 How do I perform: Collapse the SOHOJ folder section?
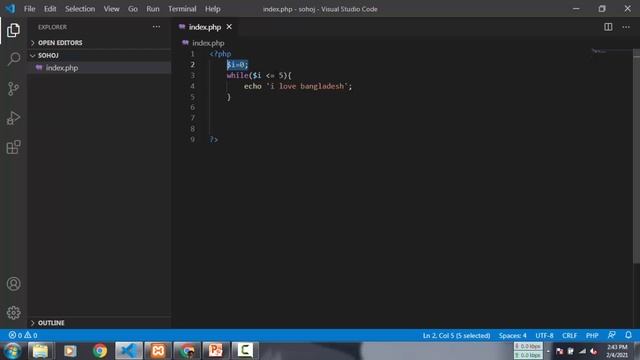point(99,56)
